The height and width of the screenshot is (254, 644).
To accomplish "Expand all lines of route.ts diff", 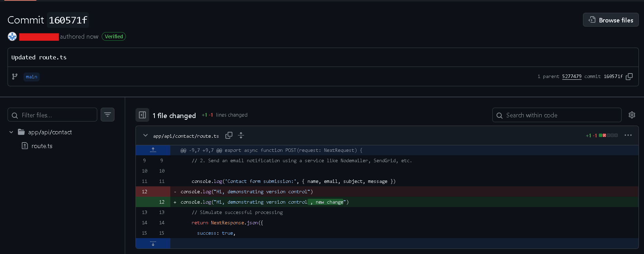I will tap(241, 136).
